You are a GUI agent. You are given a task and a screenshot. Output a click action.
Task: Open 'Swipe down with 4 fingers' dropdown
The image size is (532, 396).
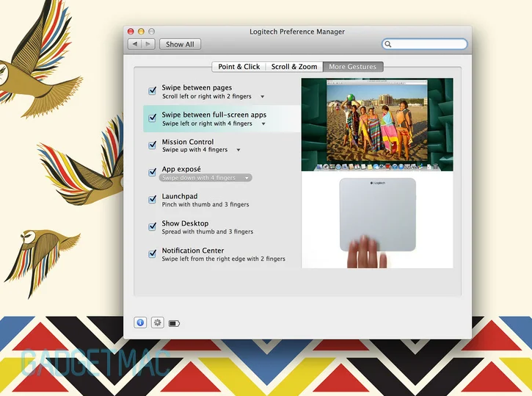point(205,178)
